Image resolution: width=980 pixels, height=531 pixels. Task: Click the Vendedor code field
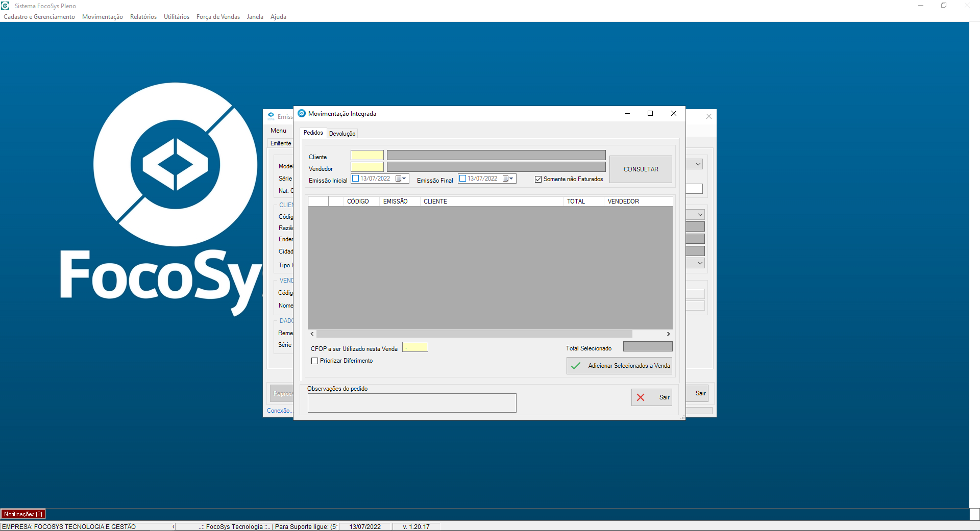click(367, 167)
